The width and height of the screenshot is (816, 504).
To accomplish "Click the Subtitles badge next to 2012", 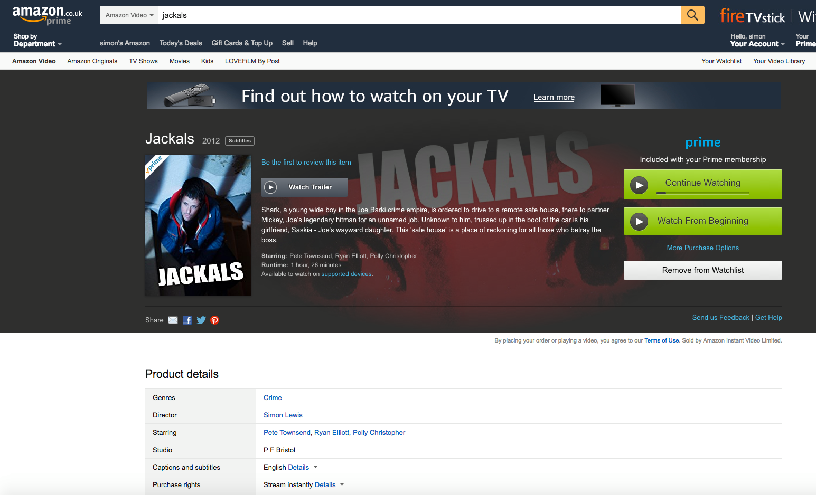I will click(240, 141).
